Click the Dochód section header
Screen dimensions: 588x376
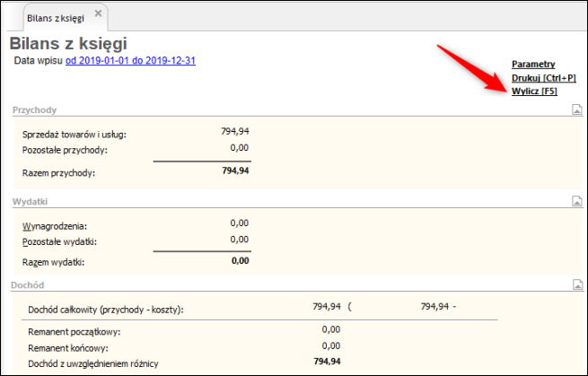27,284
